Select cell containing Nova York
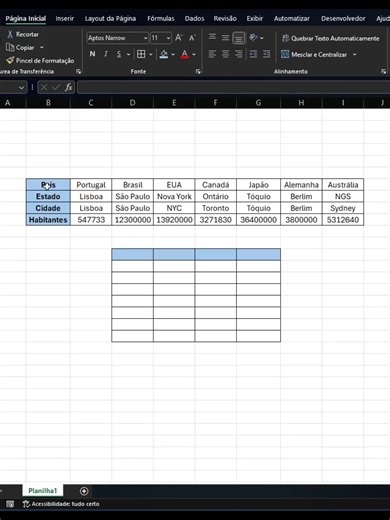Viewport: 390px width, 520px height. [x=174, y=196]
